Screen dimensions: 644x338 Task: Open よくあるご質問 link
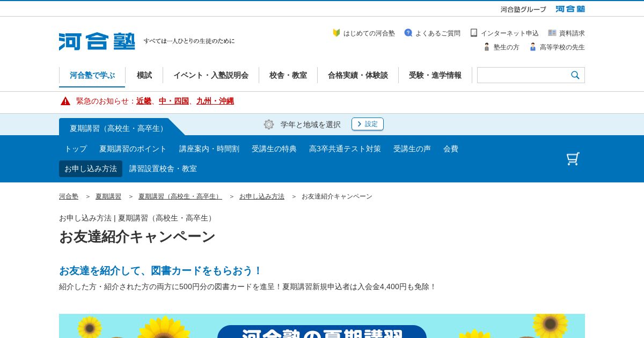click(x=438, y=33)
